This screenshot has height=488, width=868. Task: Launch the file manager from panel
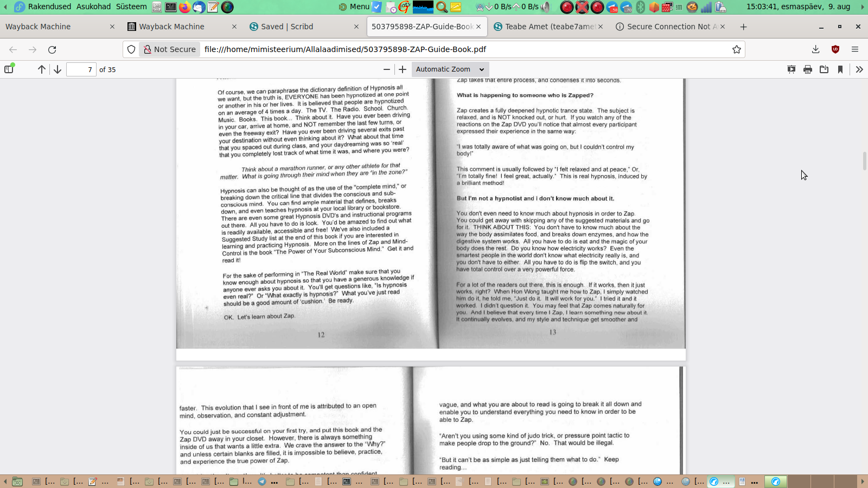157,7
